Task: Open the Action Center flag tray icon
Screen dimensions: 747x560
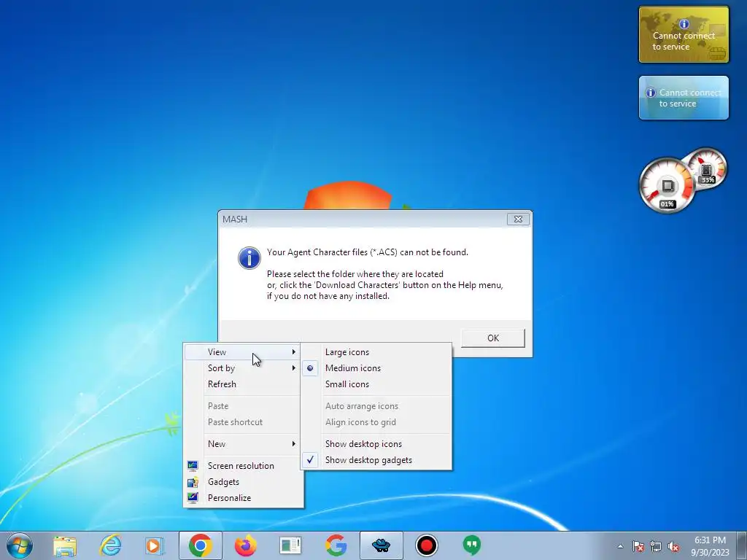Action: click(x=638, y=546)
